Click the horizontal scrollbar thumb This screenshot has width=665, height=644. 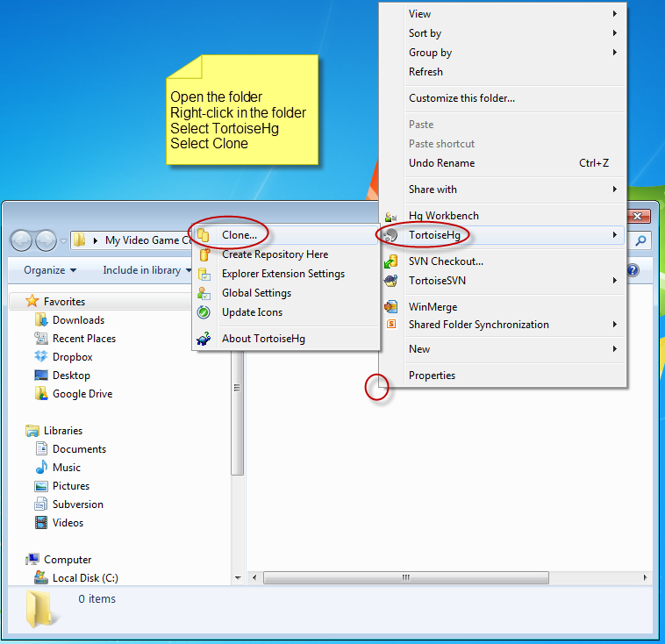(x=406, y=578)
